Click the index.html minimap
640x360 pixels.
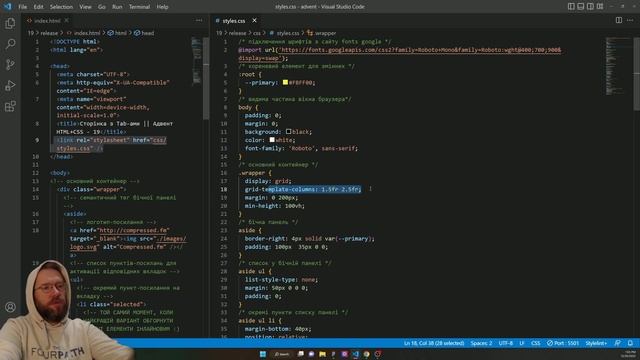coord(196,60)
